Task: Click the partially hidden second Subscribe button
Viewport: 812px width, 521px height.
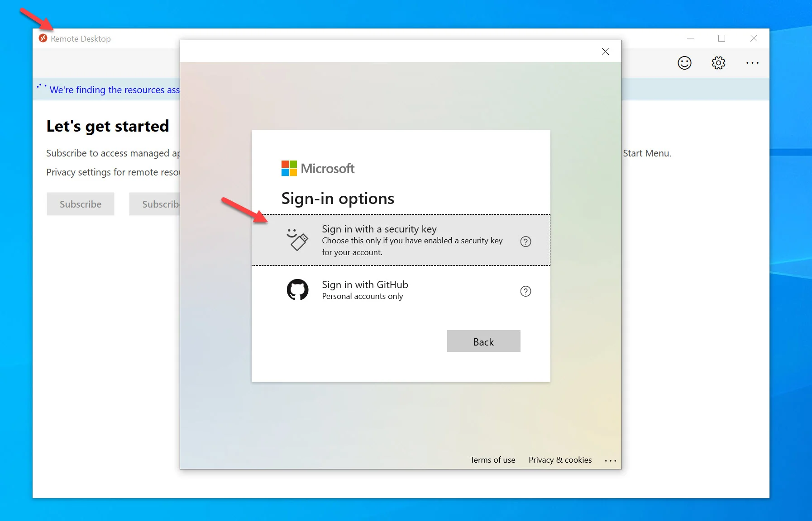Action: 154,204
